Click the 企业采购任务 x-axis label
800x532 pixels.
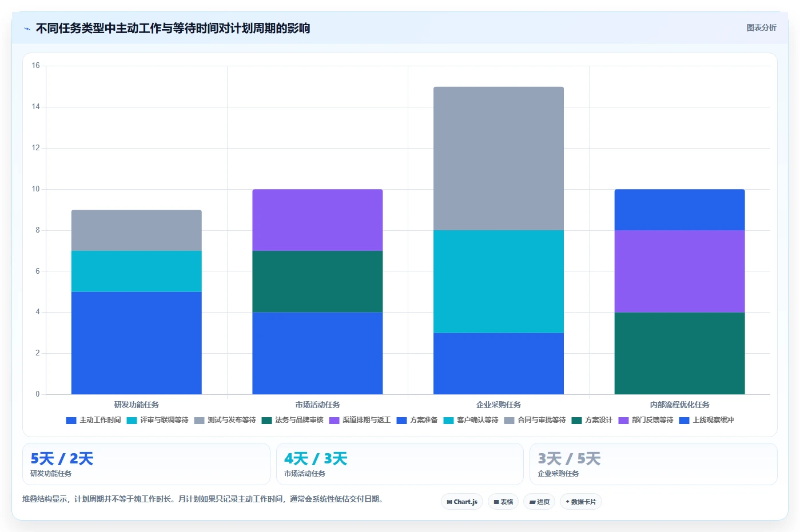coord(499,405)
